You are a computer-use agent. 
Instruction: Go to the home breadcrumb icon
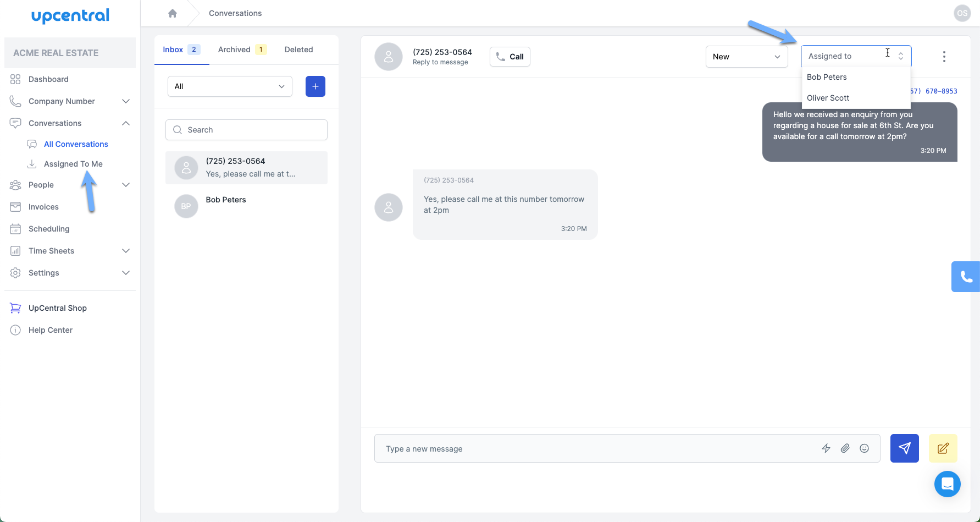173,13
